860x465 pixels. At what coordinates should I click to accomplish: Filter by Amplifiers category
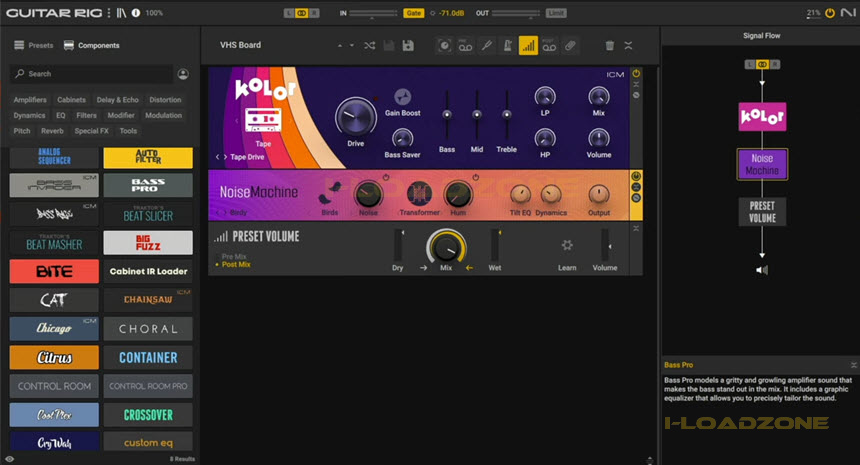pyautogui.click(x=30, y=100)
